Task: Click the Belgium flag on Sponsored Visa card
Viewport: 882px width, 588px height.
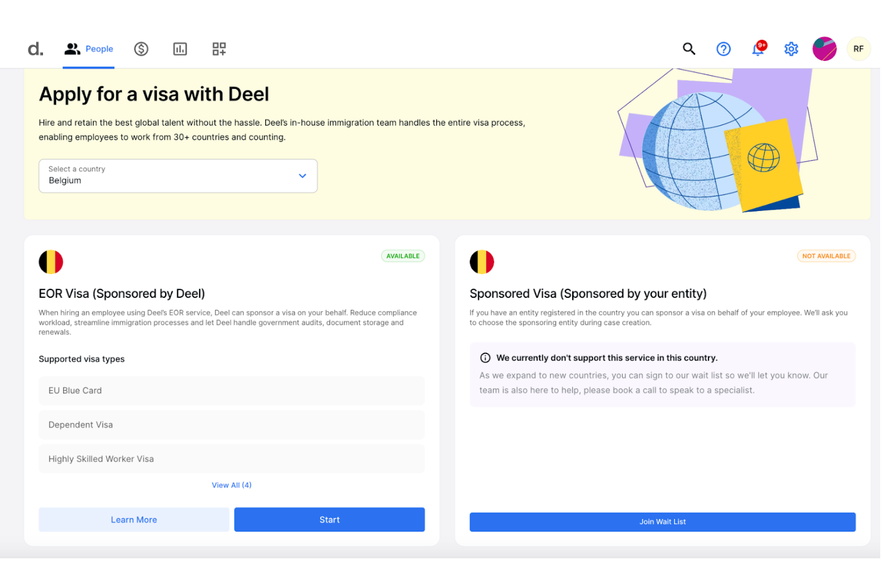Action: (x=482, y=262)
